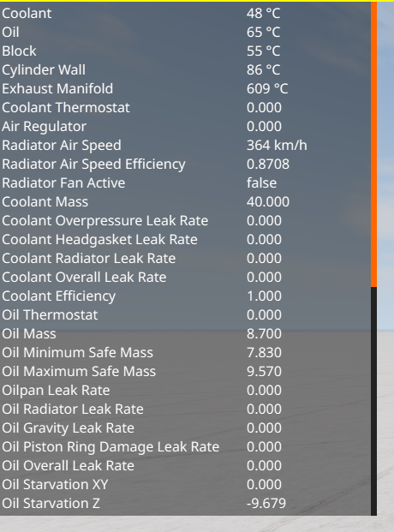
Task: Select Oil Gravity Leak Rate label
Action: 68,427
